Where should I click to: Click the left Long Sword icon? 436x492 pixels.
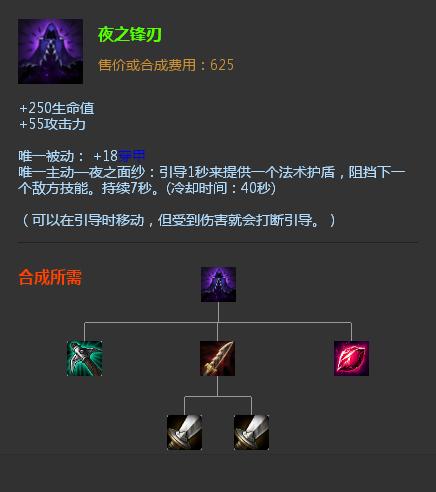184,432
